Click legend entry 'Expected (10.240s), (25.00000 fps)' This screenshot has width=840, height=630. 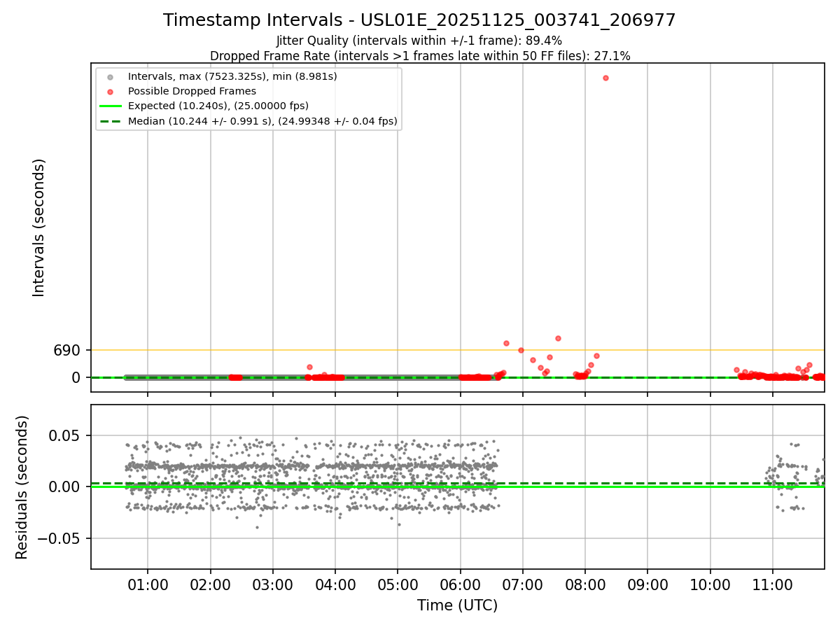(x=218, y=106)
